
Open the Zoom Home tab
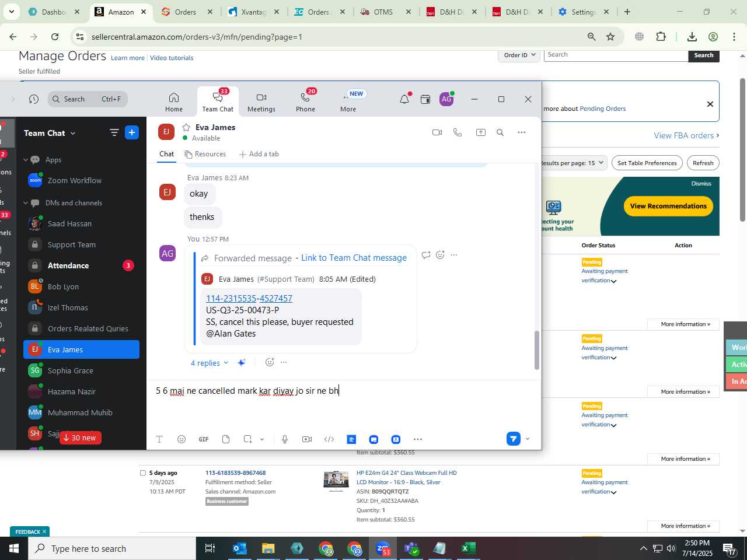(174, 101)
